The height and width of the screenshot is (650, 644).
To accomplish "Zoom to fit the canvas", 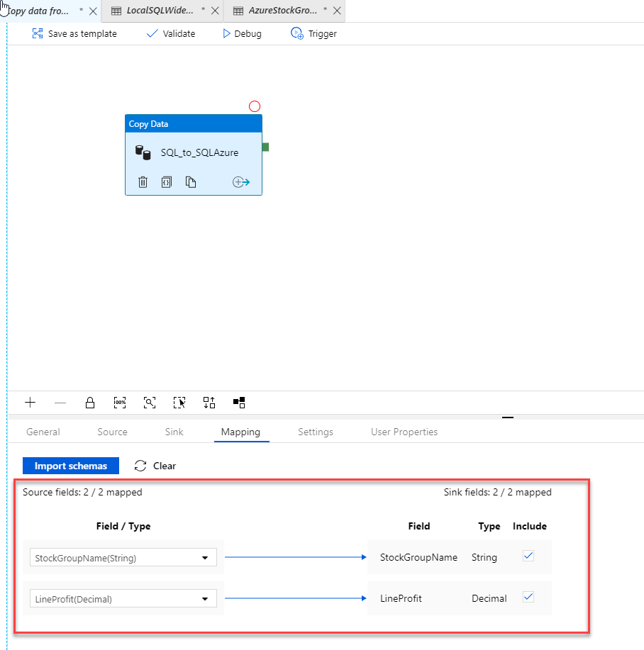I will [x=150, y=403].
